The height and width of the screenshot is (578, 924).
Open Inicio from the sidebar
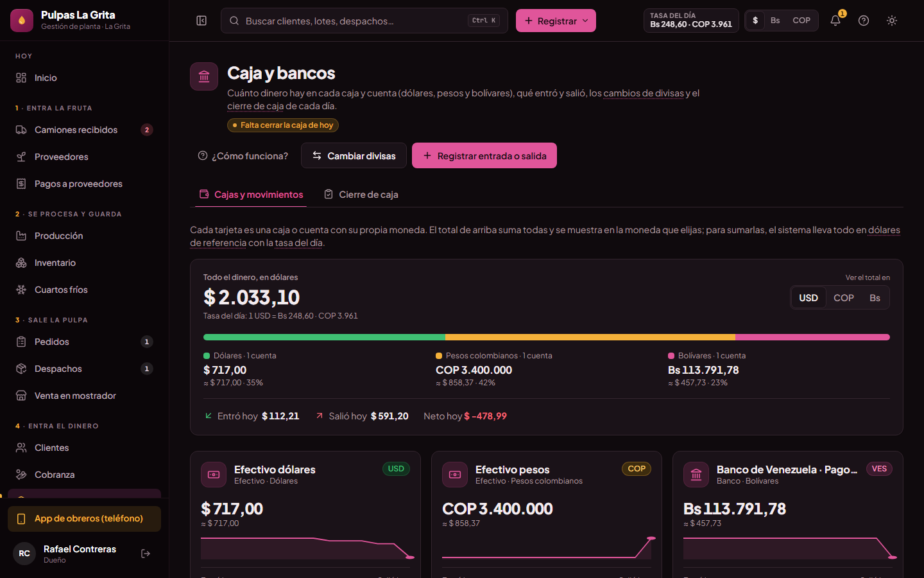[x=84, y=78]
